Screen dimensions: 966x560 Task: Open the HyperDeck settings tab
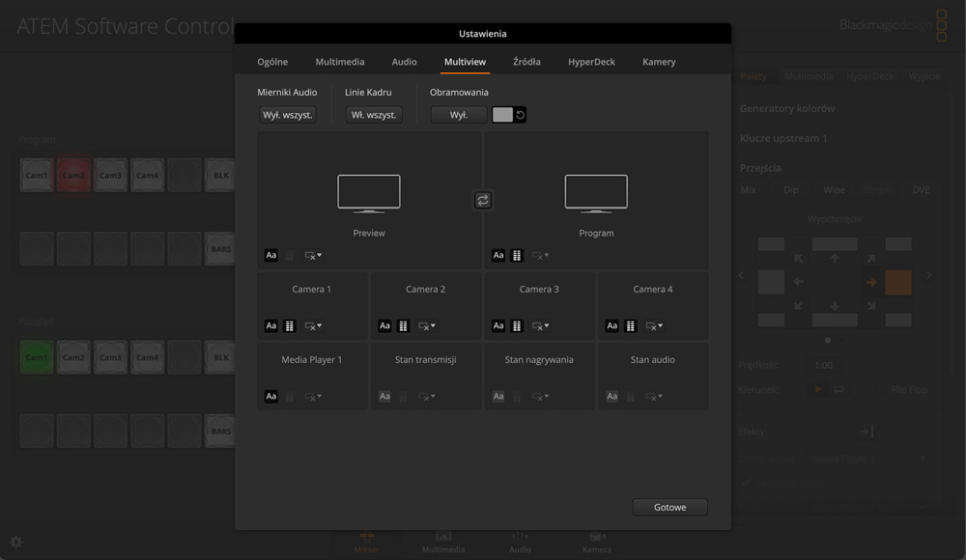591,62
